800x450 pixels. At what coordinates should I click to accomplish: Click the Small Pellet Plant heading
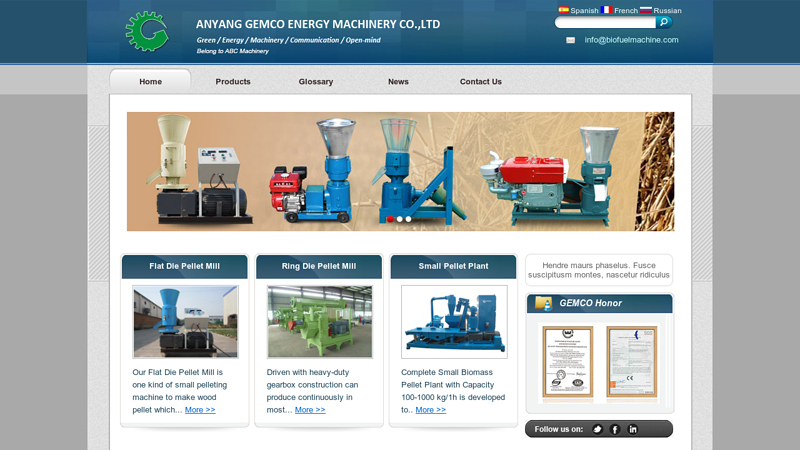(454, 266)
